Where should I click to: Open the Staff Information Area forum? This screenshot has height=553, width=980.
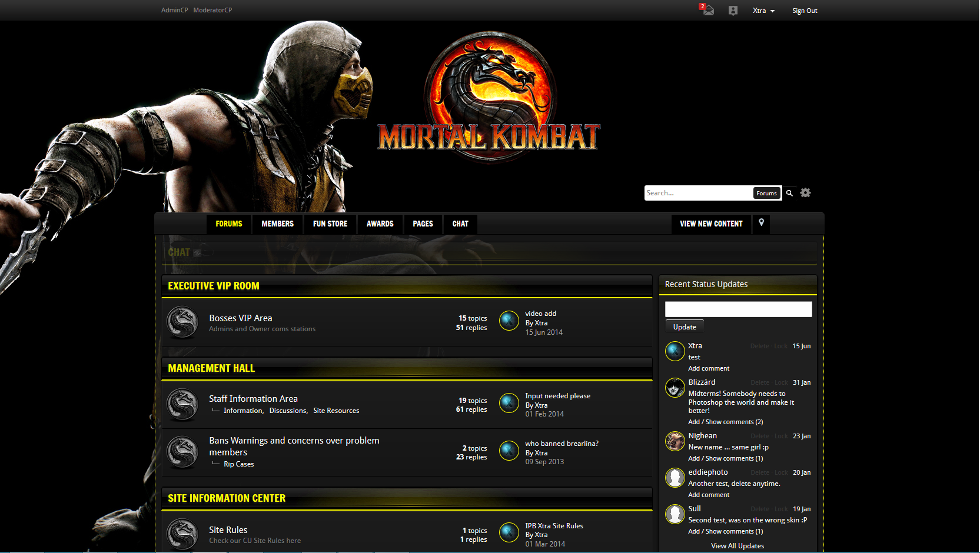(x=254, y=399)
